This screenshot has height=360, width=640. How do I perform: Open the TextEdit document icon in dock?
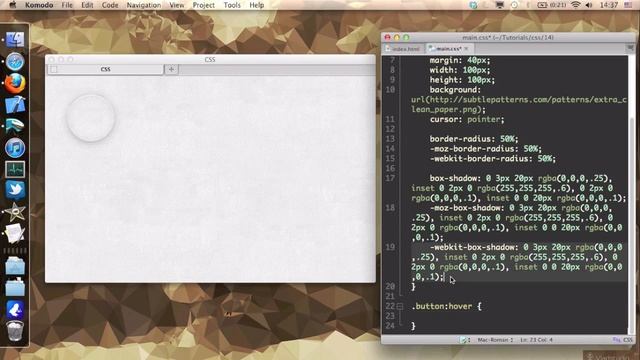pyautogui.click(x=15, y=233)
